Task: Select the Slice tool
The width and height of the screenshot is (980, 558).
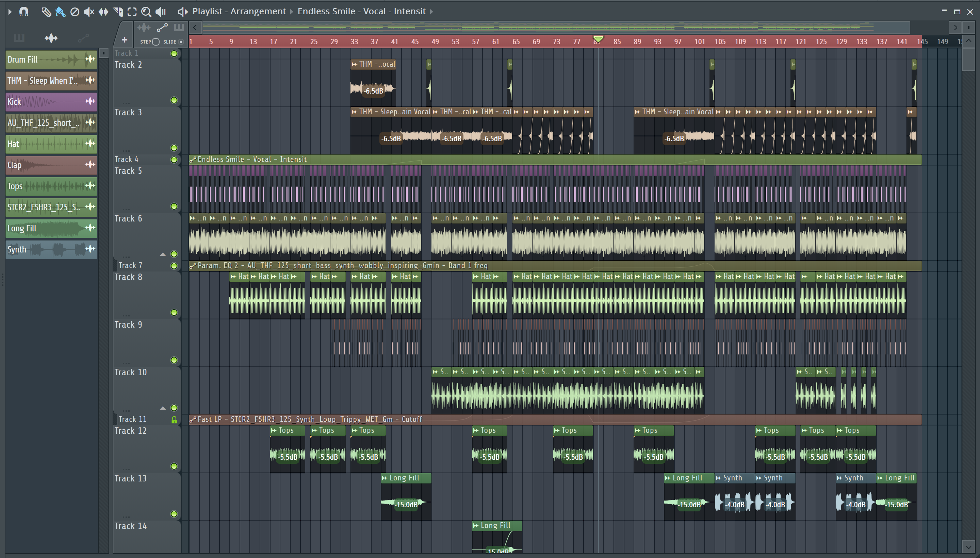Action: pyautogui.click(x=118, y=12)
